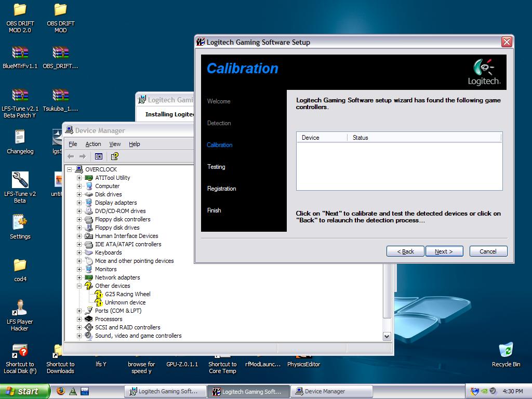Click the NVIDIA tray icon
This screenshot has width=532, height=399.
coord(484,391)
